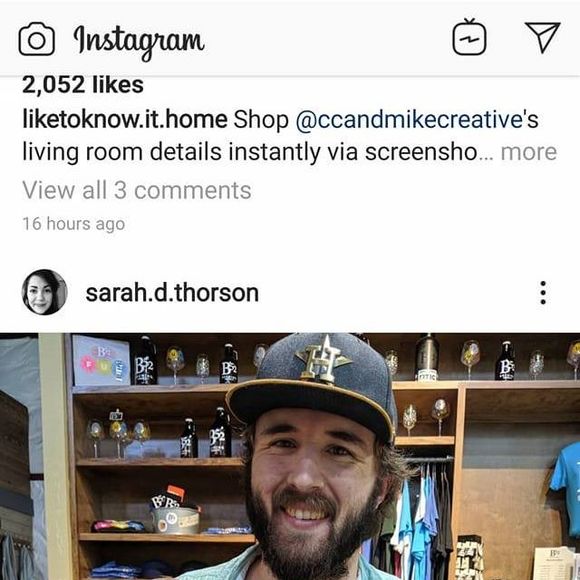Click the Instagram wordmark logo
This screenshot has width=580, height=580.
coord(139,41)
